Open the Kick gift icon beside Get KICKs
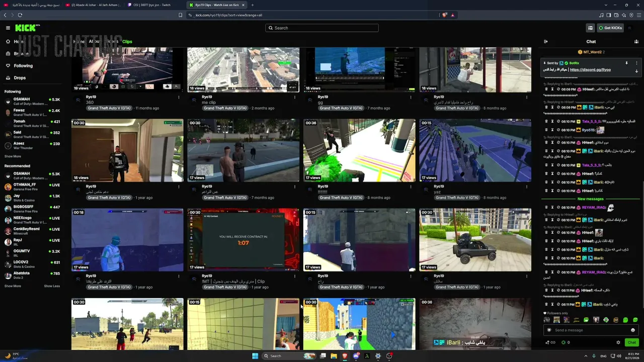The width and height of the screenshot is (644, 362). [590, 28]
